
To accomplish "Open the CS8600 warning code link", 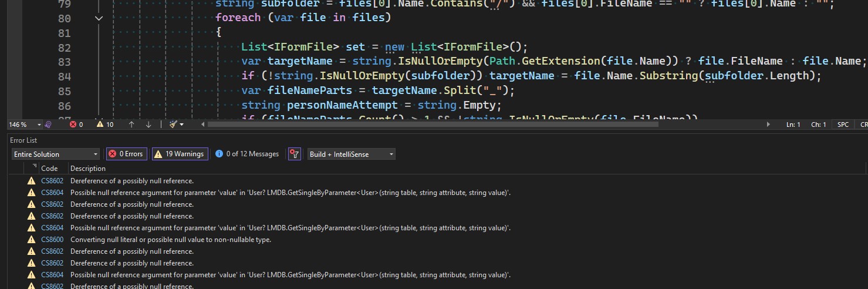I will point(52,240).
